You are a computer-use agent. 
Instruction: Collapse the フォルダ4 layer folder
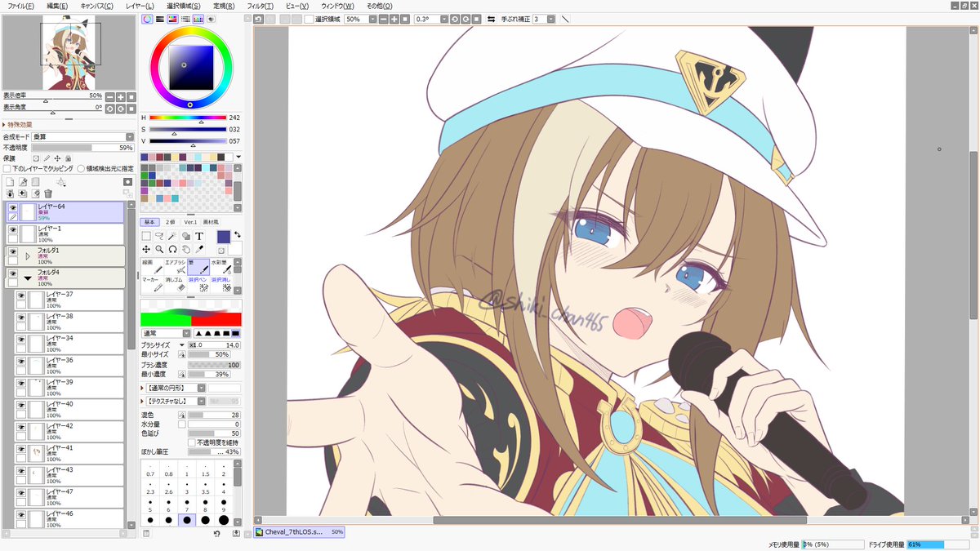(x=28, y=278)
